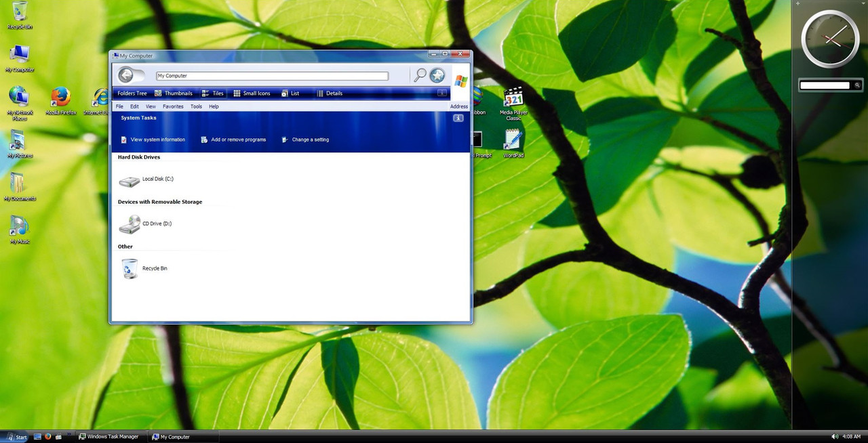Select Media Player Classic desktop icon
868x443 pixels.
513,104
